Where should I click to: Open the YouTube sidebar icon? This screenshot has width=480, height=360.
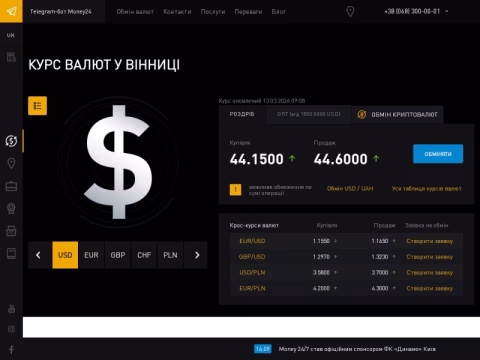(11, 309)
